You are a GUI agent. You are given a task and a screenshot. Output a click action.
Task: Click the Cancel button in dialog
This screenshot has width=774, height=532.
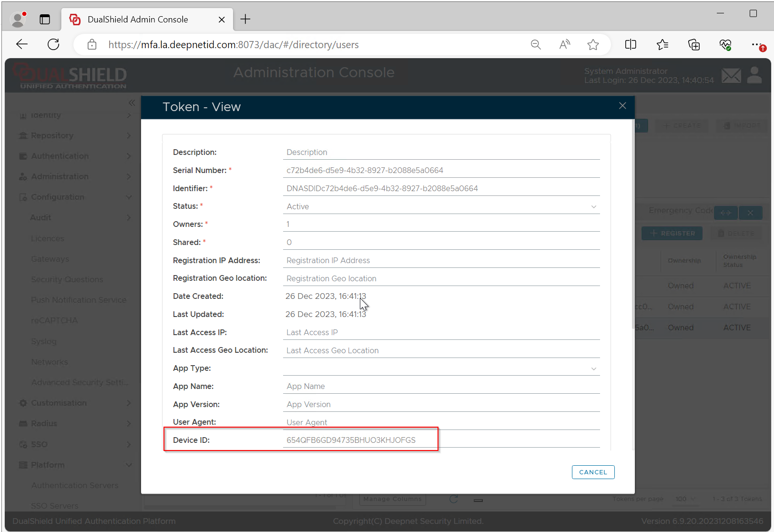[593, 472]
